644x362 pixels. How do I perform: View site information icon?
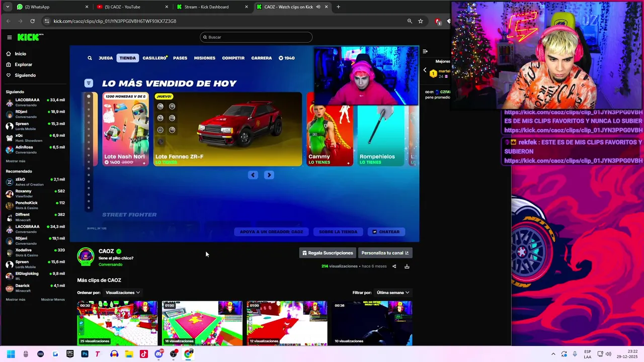(47, 21)
